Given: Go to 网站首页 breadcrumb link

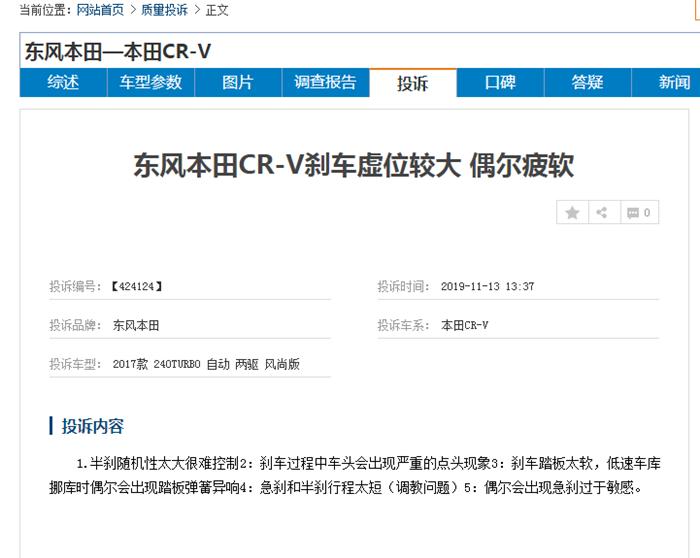Looking at the screenshot, I should tap(100, 10).
